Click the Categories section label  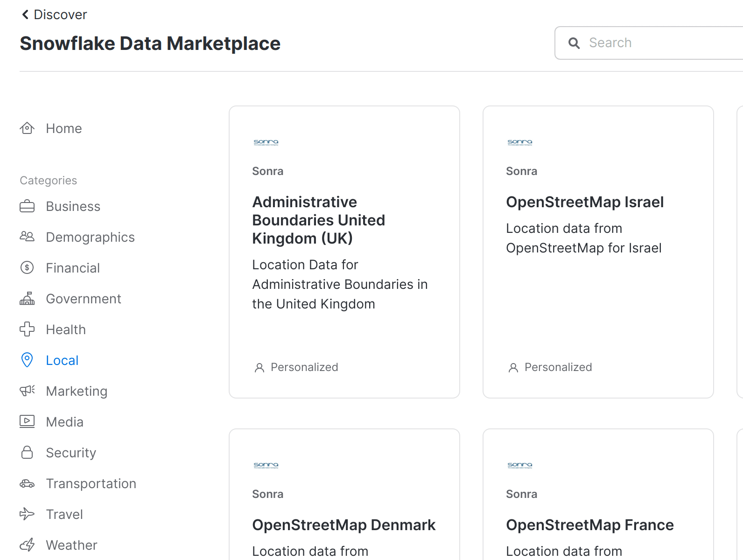[x=49, y=181]
